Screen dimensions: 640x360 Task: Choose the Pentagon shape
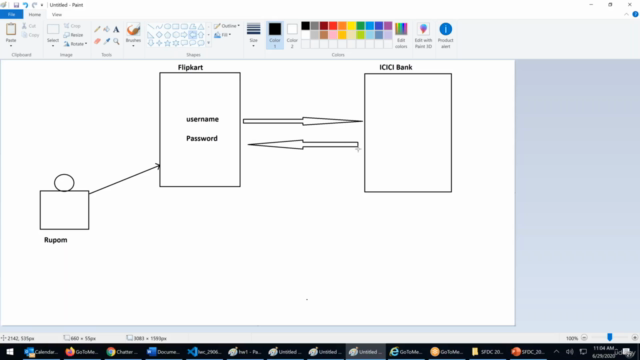[167, 35]
